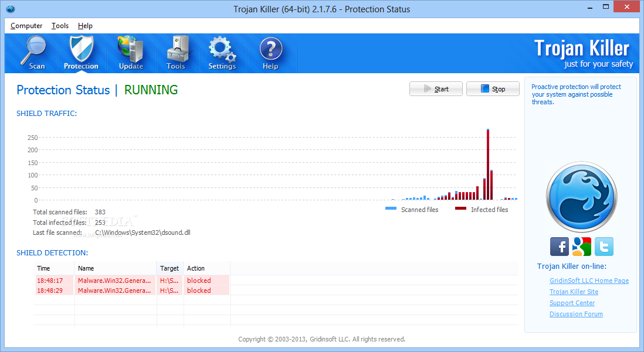Open the Computer menu
Viewport: 644px width, 352px height.
[26, 25]
